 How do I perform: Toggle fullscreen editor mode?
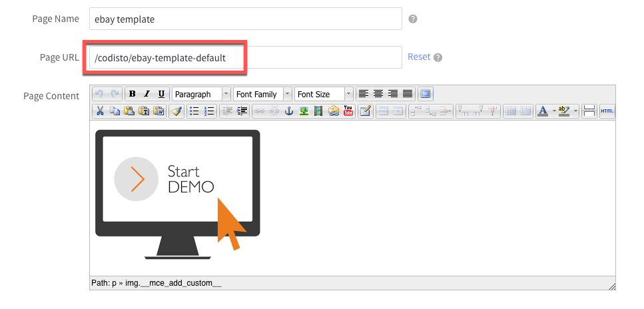coord(426,94)
